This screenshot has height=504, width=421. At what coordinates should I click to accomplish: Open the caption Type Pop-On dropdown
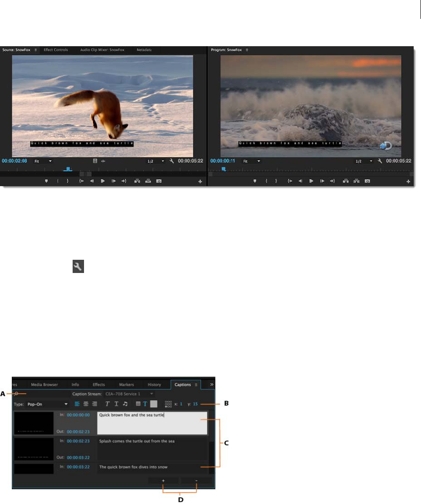(x=47, y=404)
